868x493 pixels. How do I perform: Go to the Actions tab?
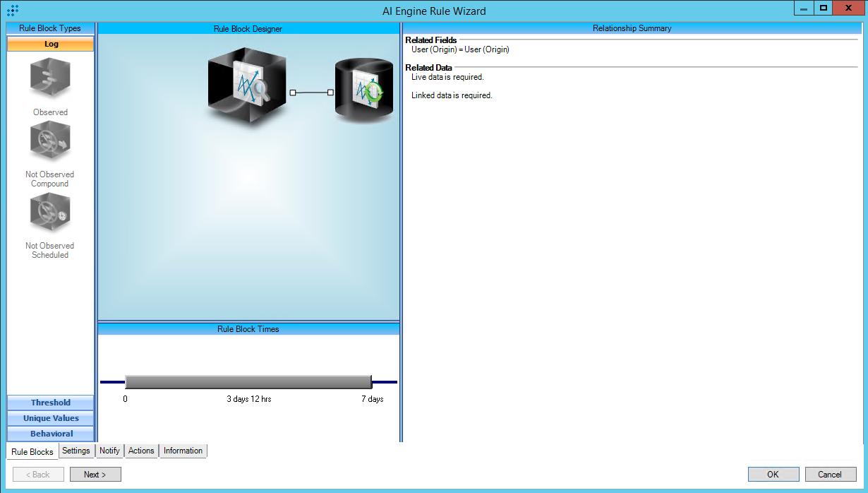[141, 451]
